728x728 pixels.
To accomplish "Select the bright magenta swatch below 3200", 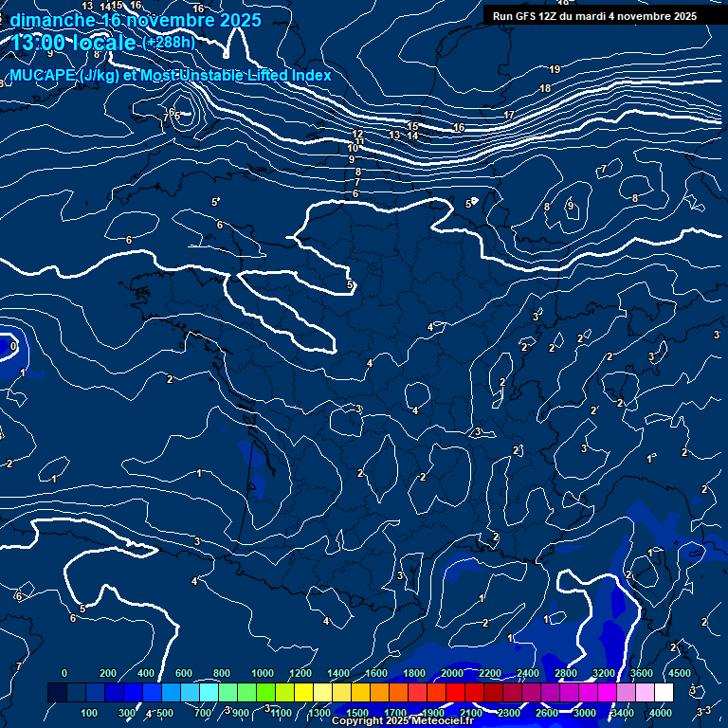I will (x=607, y=692).
